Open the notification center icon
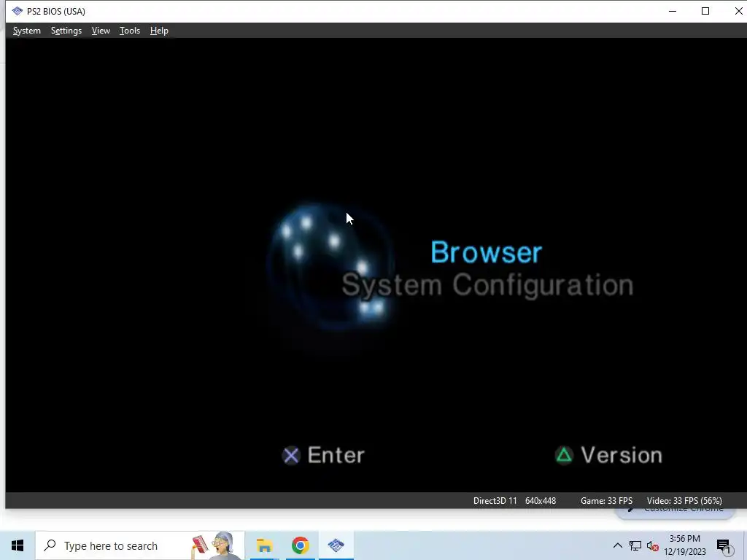Viewport: 747px width, 560px height. point(724,546)
